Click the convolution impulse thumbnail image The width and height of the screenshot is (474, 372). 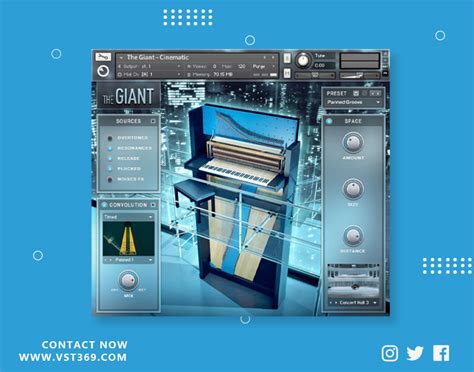(128, 238)
